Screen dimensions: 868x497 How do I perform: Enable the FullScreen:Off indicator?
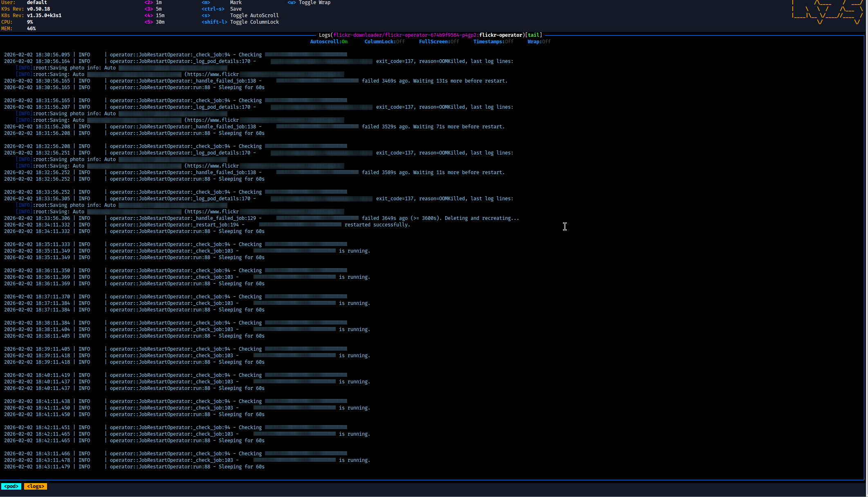click(439, 42)
